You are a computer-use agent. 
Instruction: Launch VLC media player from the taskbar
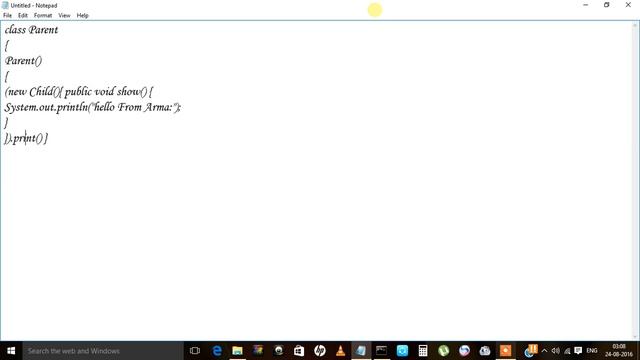pos(340,351)
